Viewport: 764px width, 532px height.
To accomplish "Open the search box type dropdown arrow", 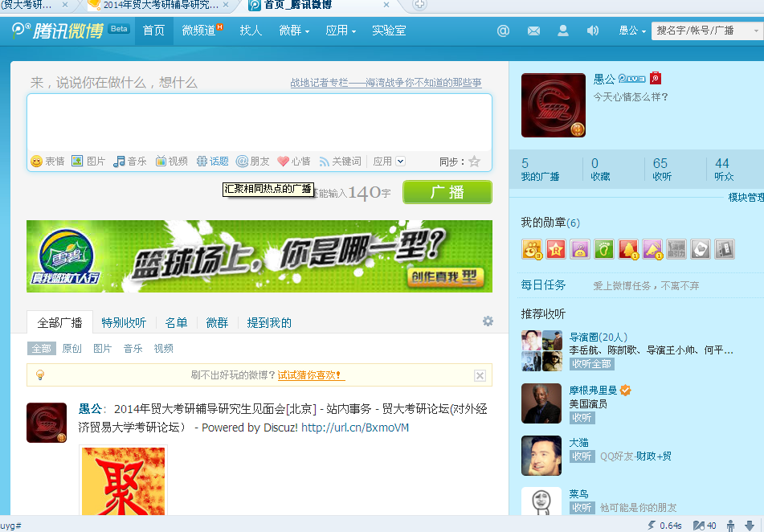I will 756,31.
